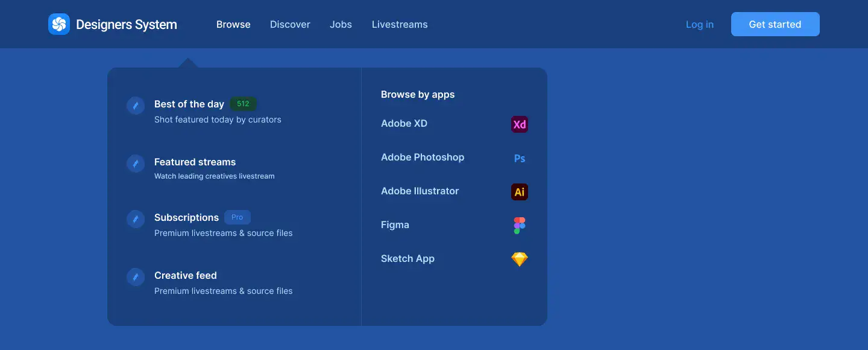This screenshot has height=350, width=868.
Task: Open Livestreams in the top navigation
Action: point(400,24)
